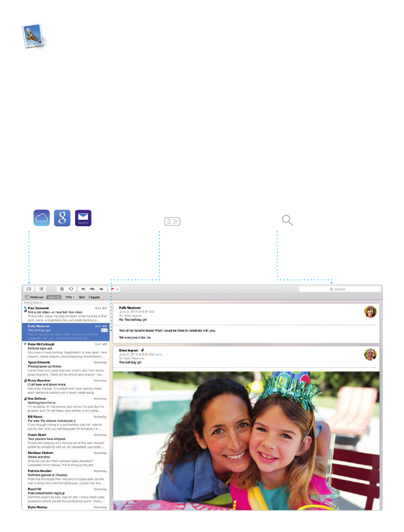Click the Google account icon

click(62, 218)
